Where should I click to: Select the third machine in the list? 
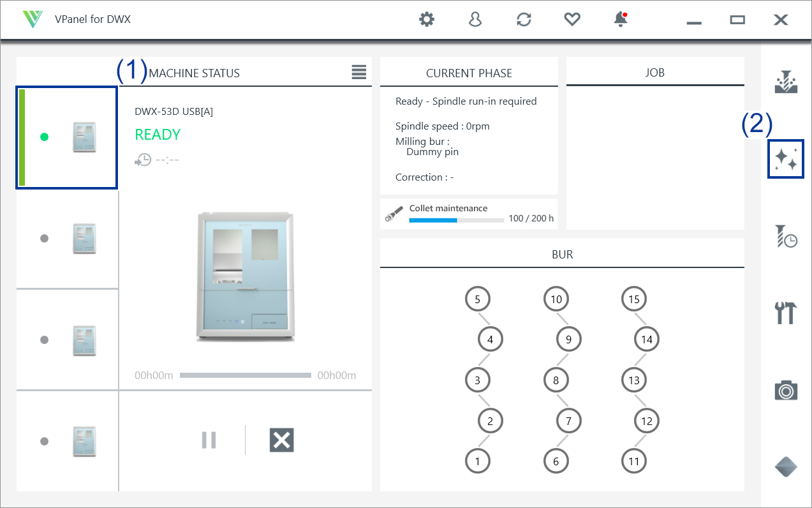tap(67, 340)
